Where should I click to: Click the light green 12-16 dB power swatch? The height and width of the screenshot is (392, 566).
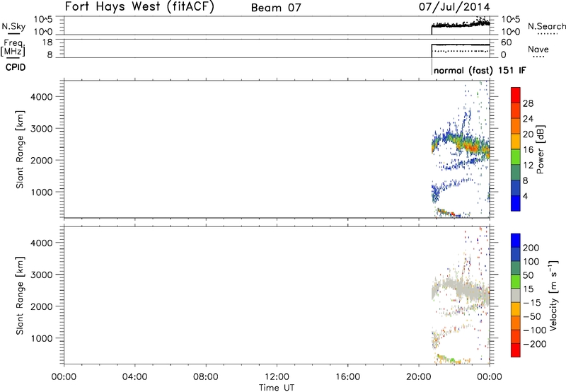[x=516, y=156]
